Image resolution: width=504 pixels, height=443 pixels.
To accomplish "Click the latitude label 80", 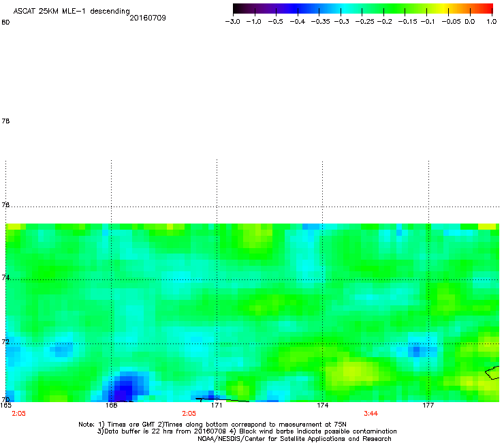I will 5,22.
